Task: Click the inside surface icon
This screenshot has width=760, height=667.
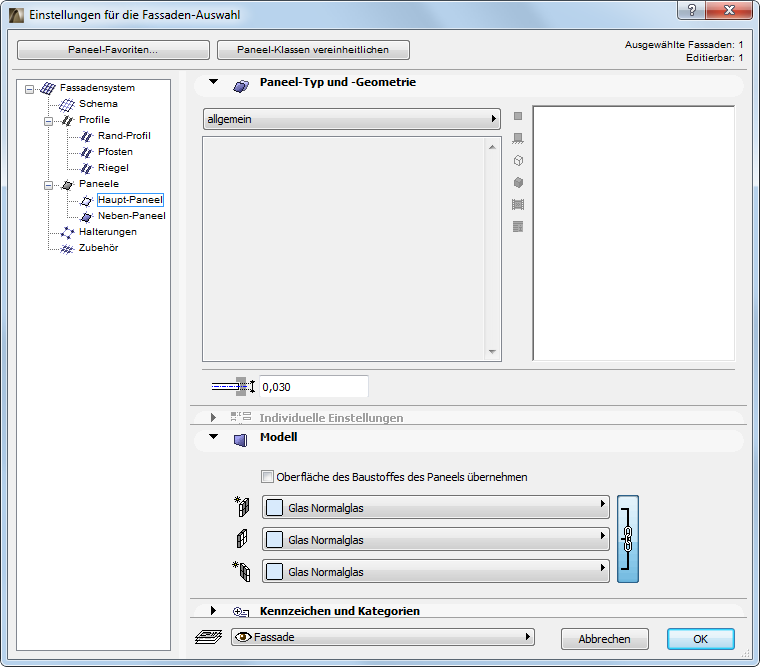Action: [x=241, y=571]
